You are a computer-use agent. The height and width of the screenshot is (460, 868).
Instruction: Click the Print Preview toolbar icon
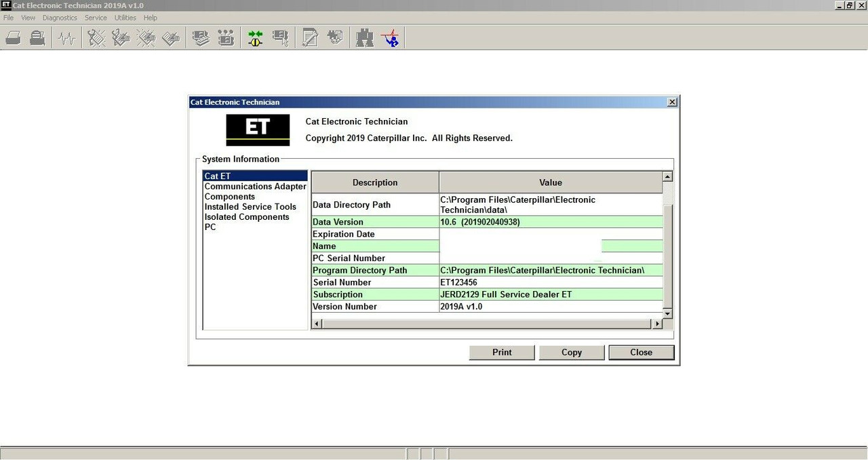[x=38, y=38]
